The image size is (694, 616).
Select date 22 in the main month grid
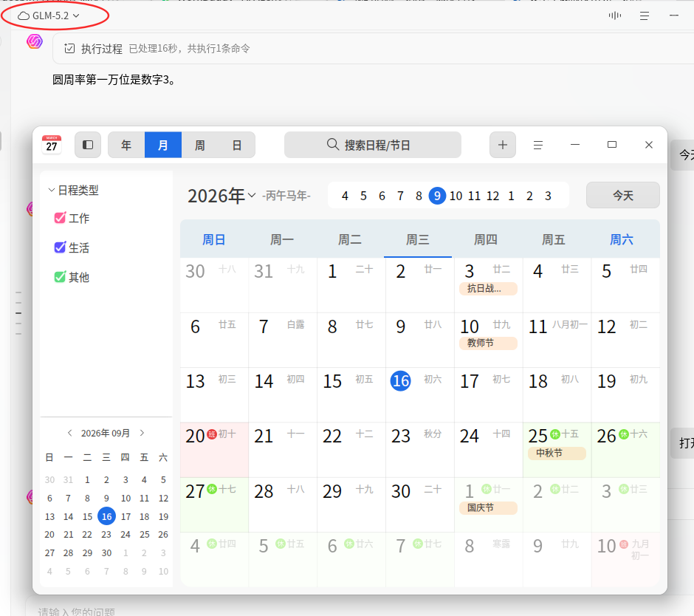click(x=332, y=437)
